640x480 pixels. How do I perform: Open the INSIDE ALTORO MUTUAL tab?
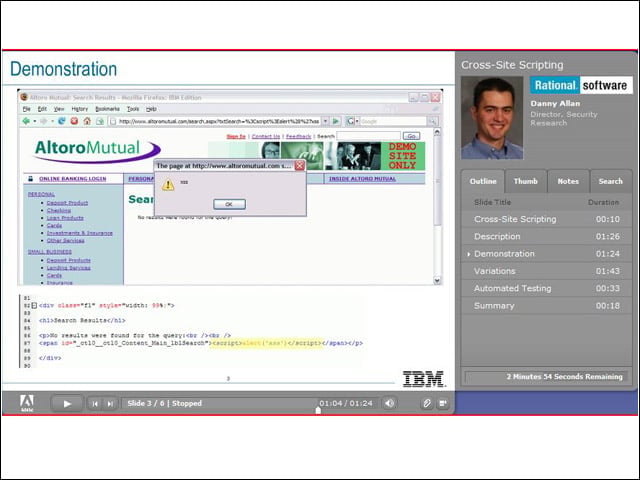(x=362, y=179)
